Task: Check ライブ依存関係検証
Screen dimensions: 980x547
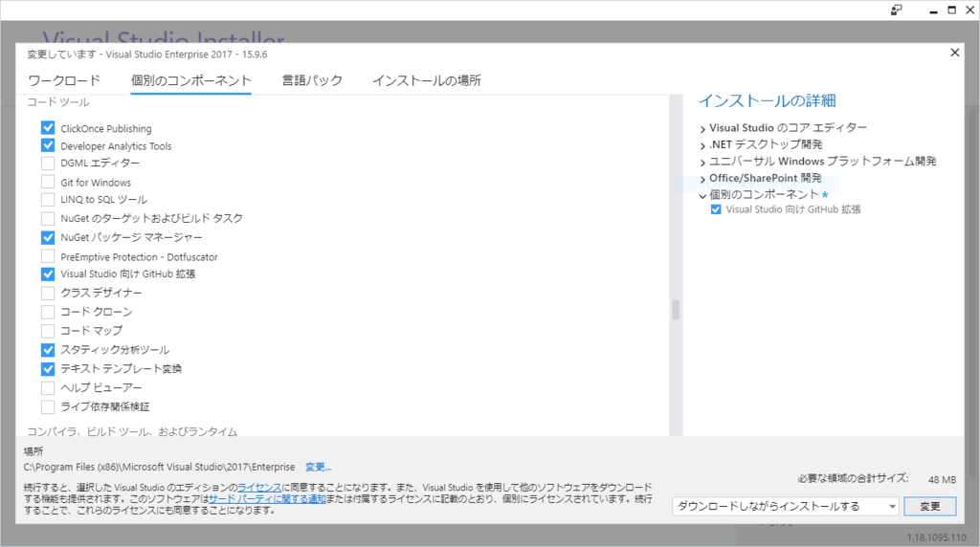Action: pos(48,407)
